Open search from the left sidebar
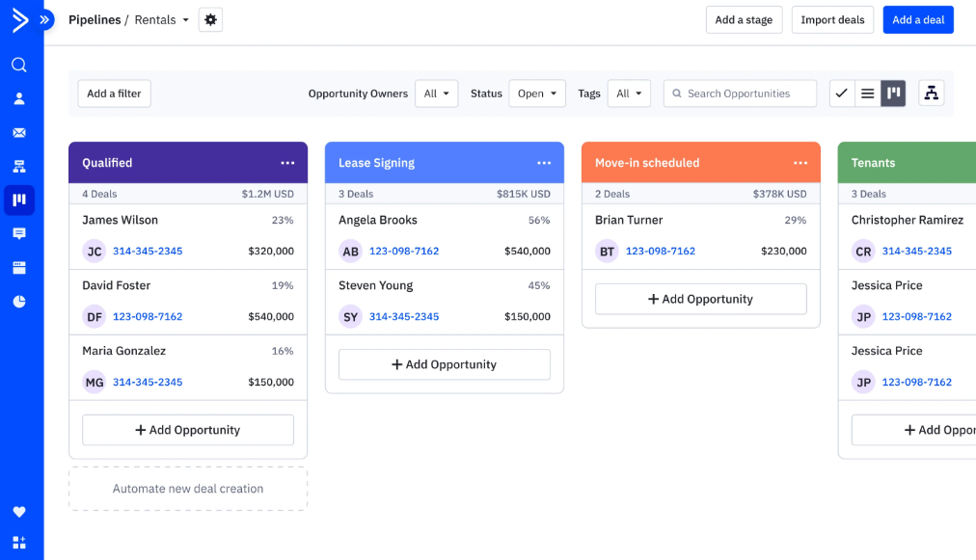The width and height of the screenshot is (976, 560). (x=21, y=65)
